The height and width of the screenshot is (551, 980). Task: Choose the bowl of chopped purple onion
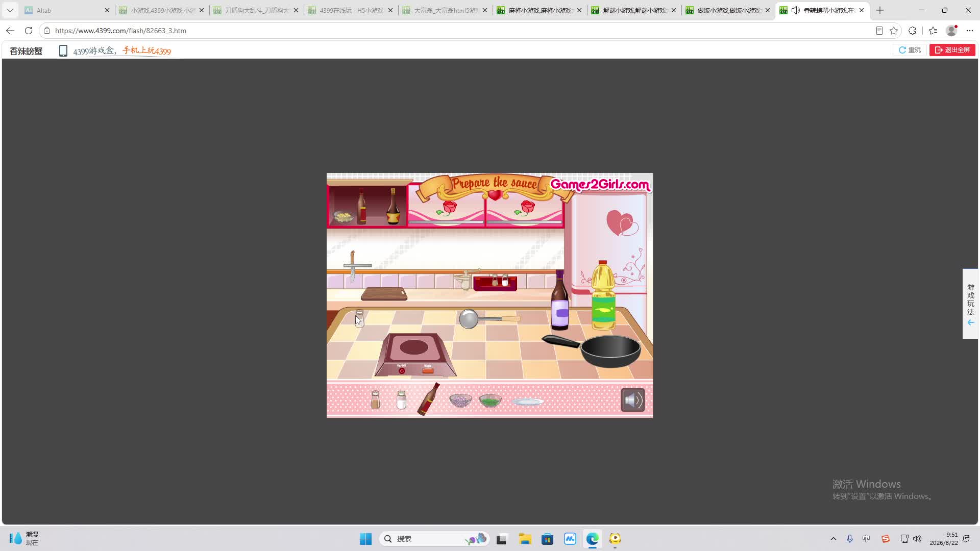coord(460,400)
